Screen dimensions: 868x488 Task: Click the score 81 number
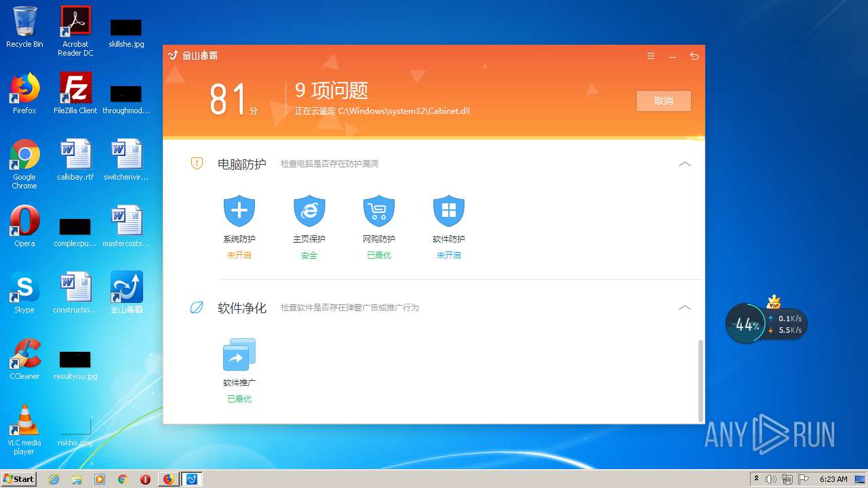click(x=227, y=100)
